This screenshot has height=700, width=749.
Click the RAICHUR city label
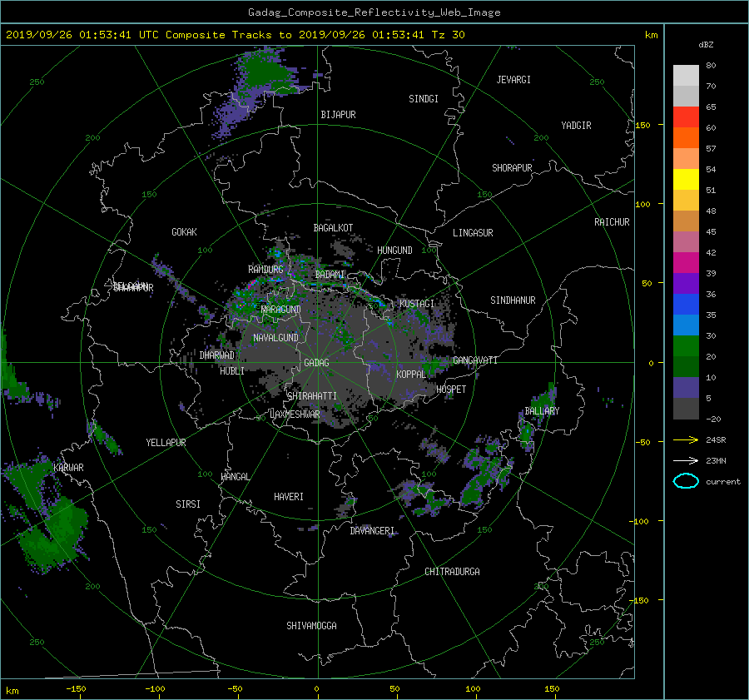click(x=612, y=222)
